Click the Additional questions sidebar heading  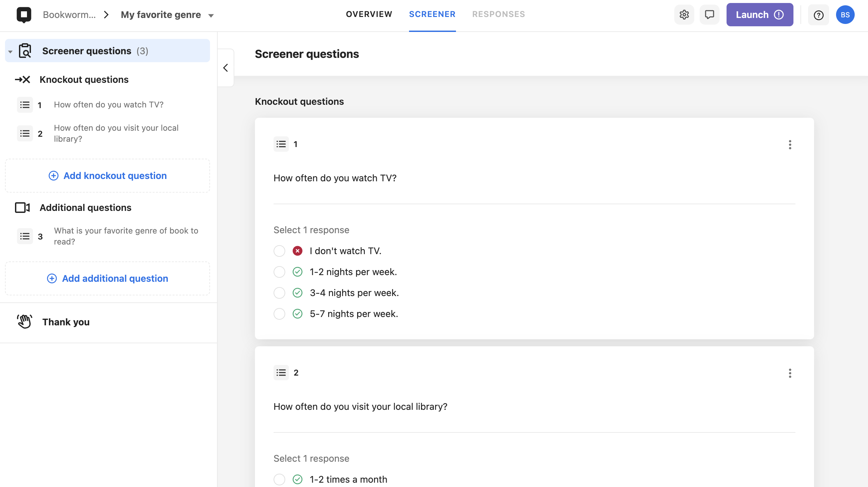(x=85, y=208)
